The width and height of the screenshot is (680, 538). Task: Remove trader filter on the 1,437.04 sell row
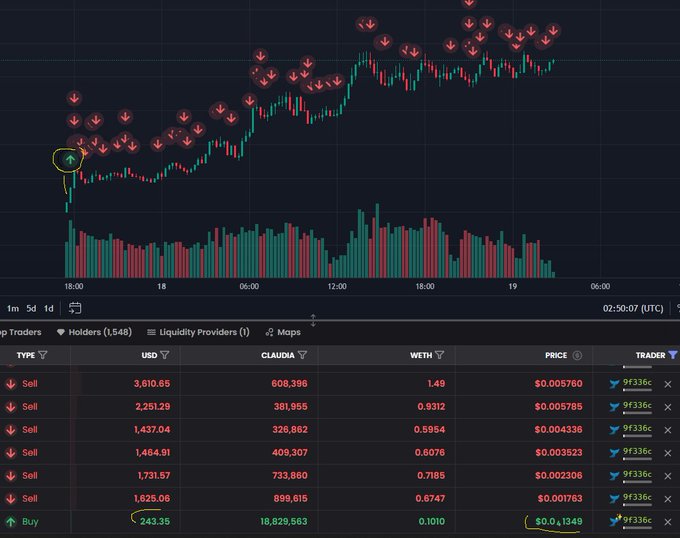(668, 430)
